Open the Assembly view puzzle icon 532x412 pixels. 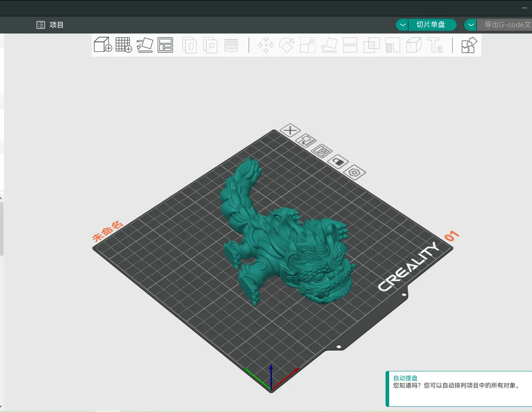[469, 45]
